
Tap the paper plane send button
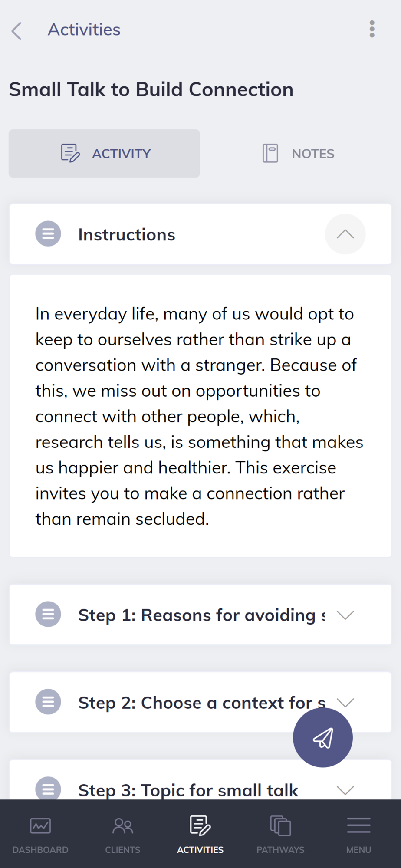pos(322,737)
